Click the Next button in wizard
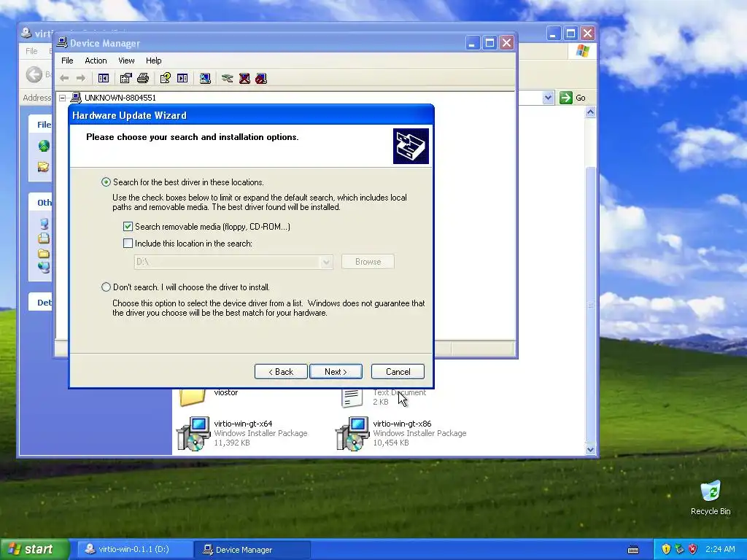 [336, 371]
